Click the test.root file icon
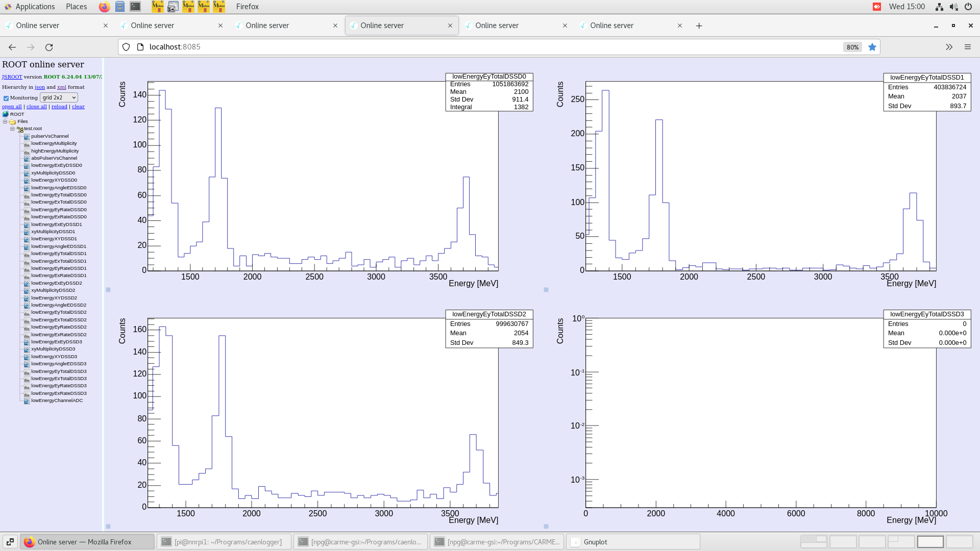The image size is (980, 551). pos(20,129)
